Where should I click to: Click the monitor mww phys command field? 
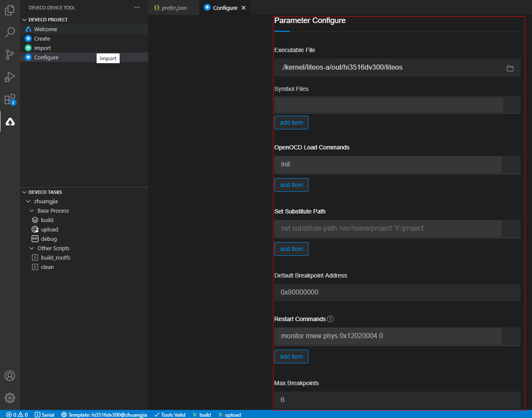tap(388, 336)
